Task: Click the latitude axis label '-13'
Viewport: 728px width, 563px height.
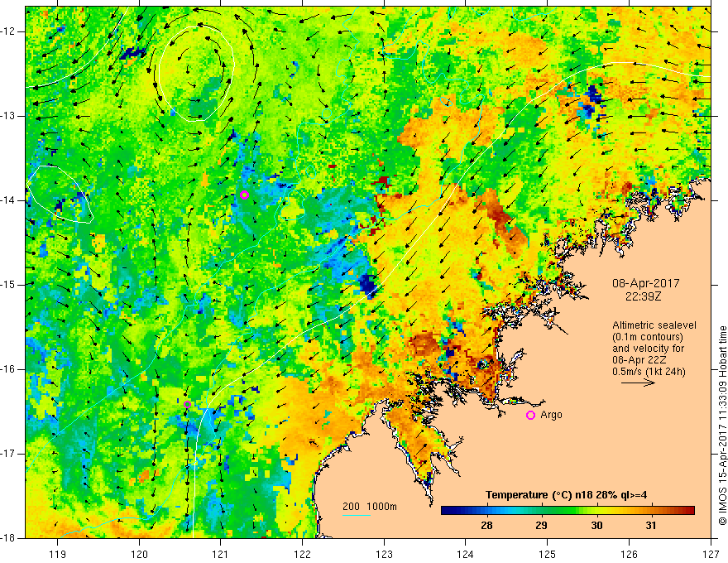Action: click(8, 116)
